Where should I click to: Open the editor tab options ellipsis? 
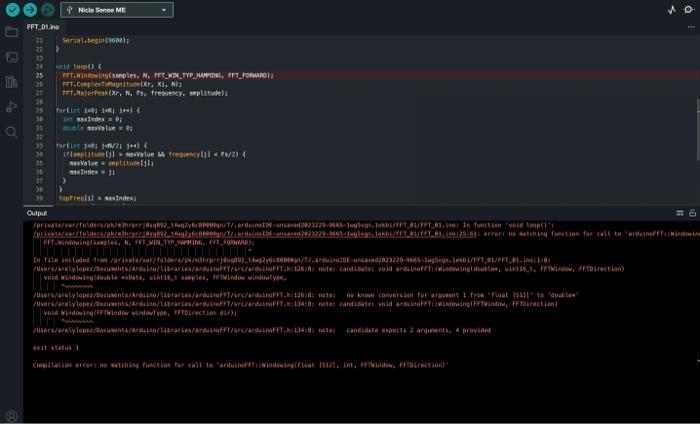click(691, 27)
